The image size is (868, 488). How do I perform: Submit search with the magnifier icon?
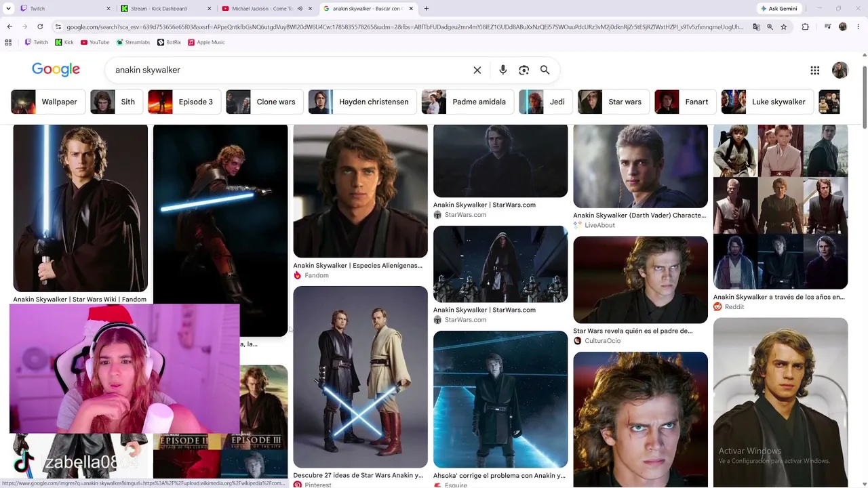point(545,70)
